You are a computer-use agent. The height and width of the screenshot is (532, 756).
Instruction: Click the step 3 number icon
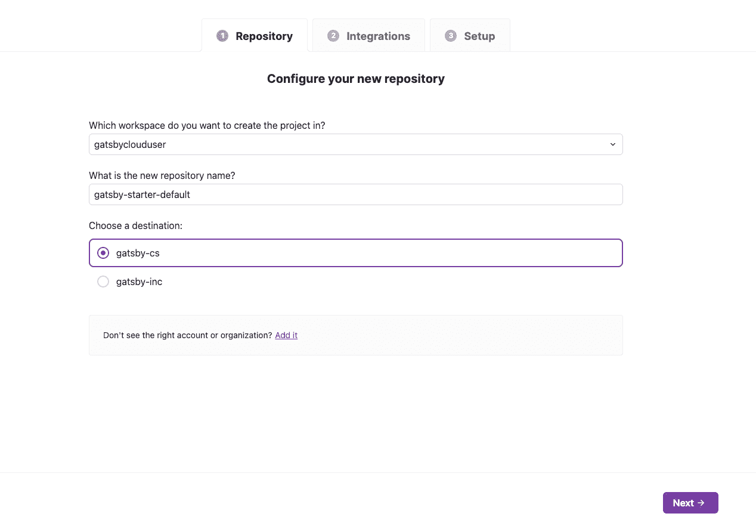tap(451, 36)
